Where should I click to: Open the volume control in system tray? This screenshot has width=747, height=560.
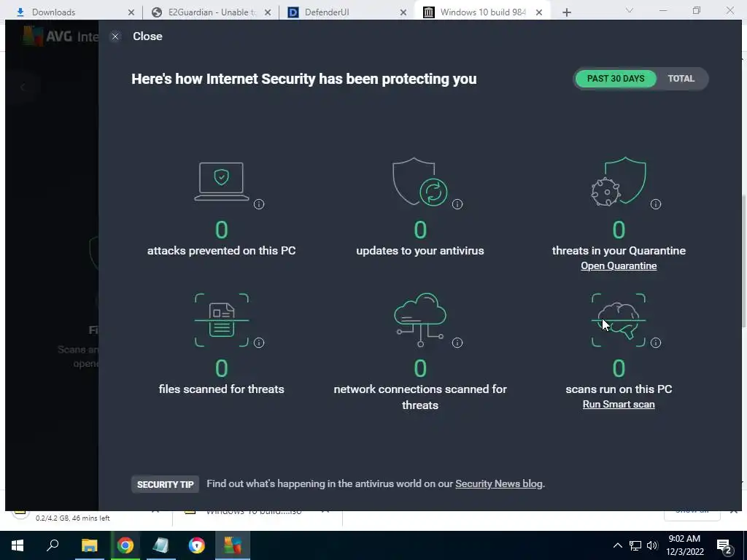(x=652, y=545)
